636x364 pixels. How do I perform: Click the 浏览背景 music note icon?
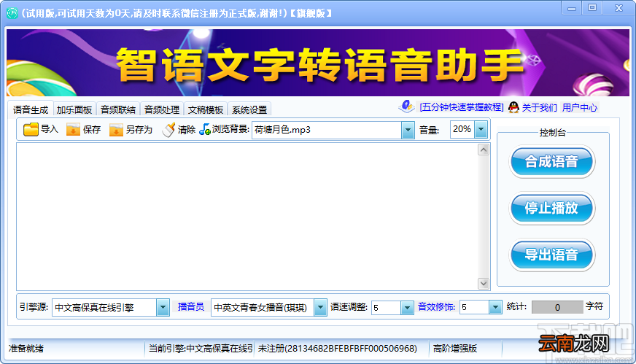click(x=205, y=129)
